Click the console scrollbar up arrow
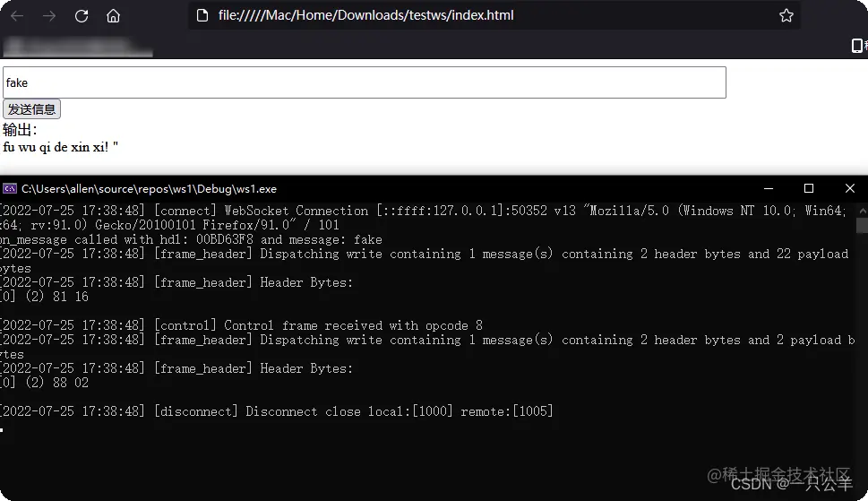868x501 pixels. pyautogui.click(x=863, y=211)
